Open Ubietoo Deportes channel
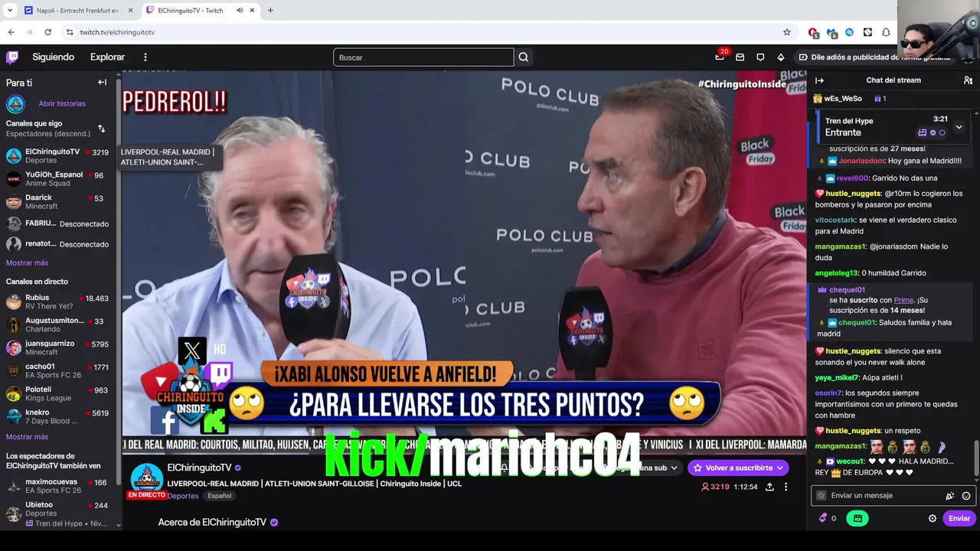The image size is (980, 551). pos(57,514)
